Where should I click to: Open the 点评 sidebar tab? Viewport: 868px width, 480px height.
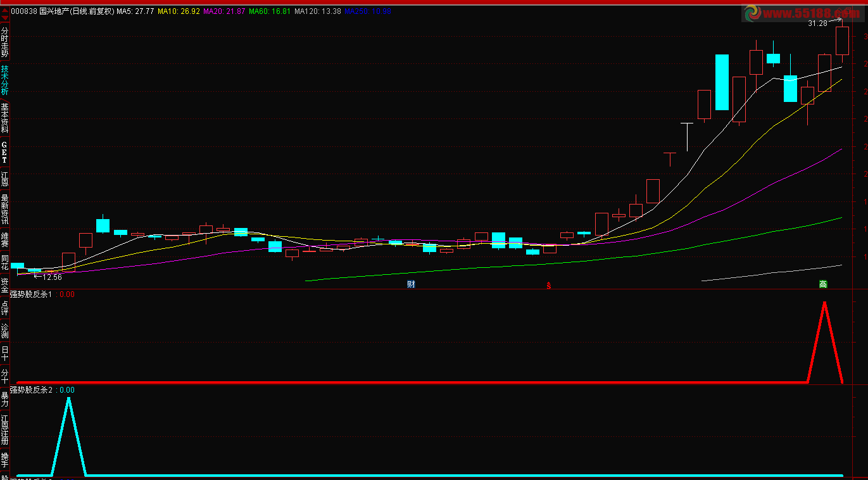click(4, 308)
